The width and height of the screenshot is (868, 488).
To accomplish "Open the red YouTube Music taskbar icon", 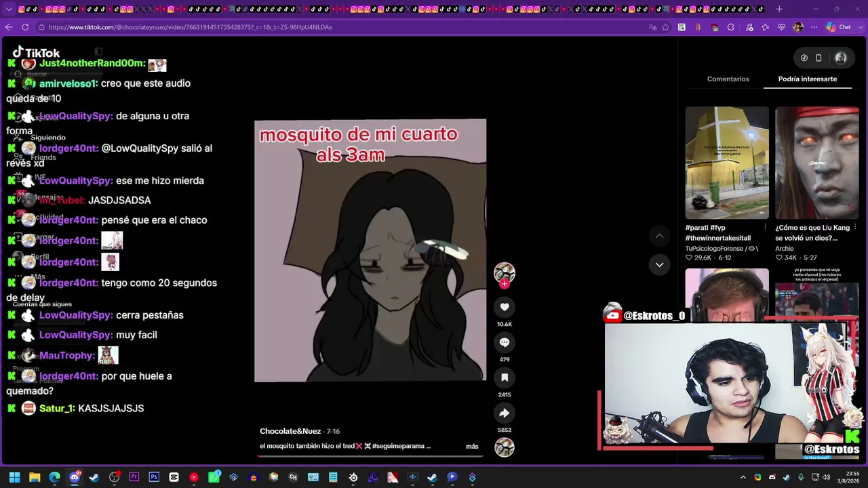I will click(x=194, y=477).
